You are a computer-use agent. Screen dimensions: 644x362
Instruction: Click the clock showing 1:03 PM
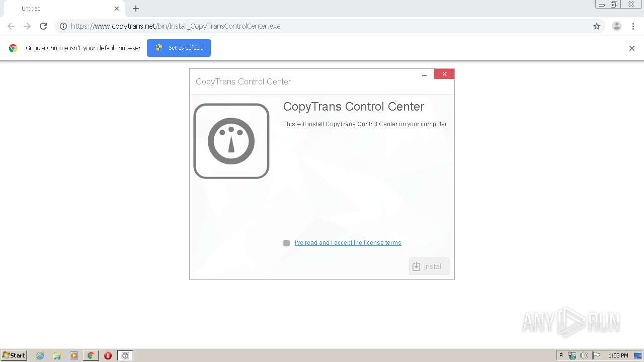618,355
